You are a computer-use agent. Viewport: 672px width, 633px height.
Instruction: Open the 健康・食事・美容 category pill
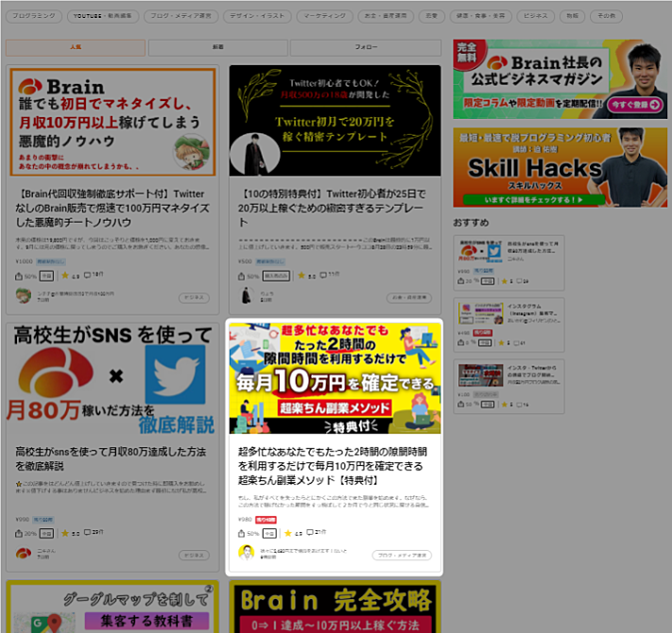[x=480, y=16]
